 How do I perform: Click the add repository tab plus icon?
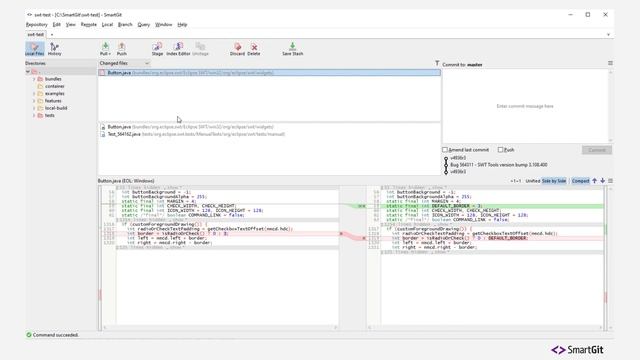pos(52,35)
